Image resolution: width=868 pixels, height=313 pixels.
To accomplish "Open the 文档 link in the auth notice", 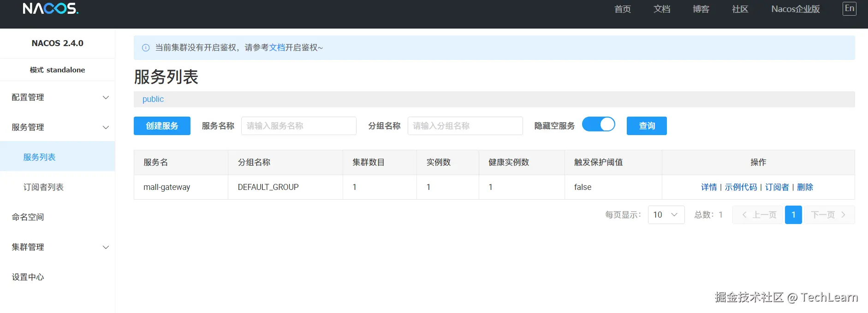I will [277, 47].
